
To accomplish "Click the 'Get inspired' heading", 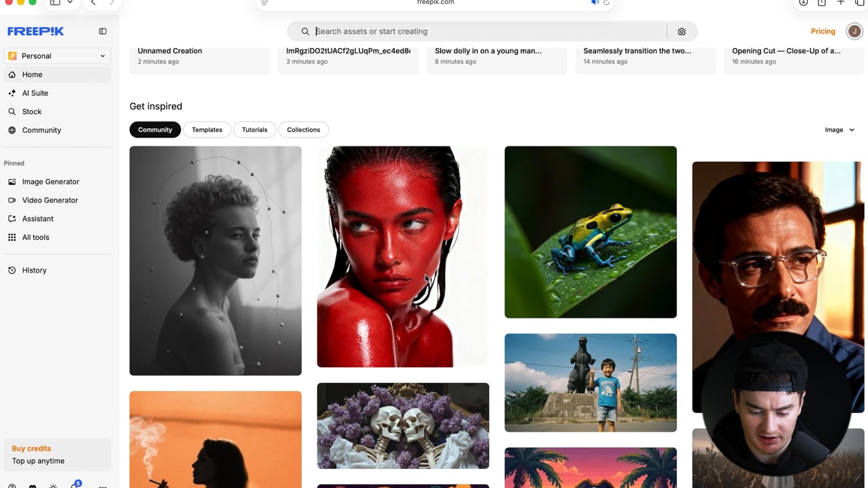I will coord(156,106).
